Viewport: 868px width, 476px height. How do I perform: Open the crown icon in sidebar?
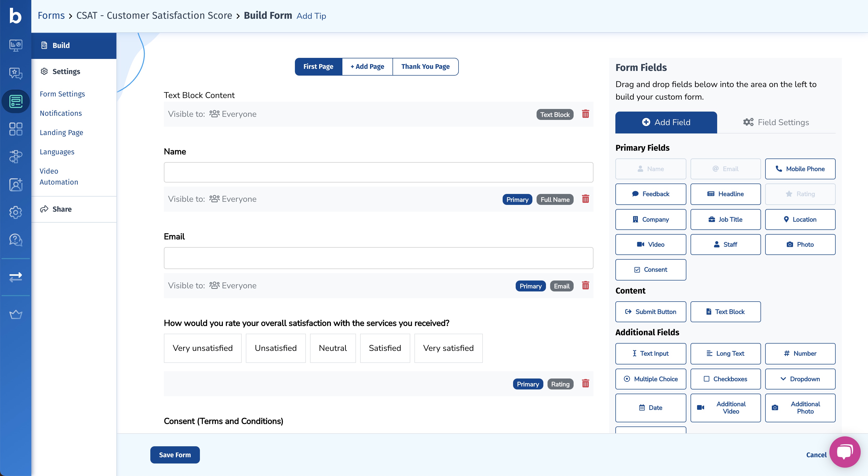[15, 314]
